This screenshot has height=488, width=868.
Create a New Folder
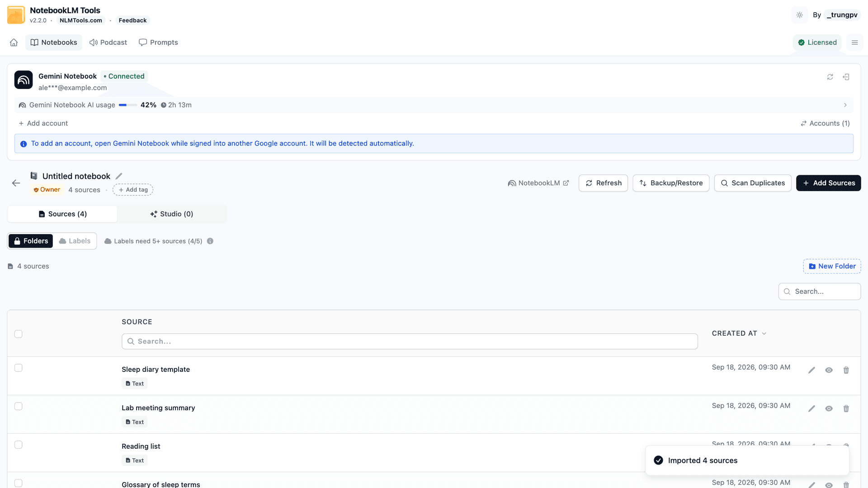[832, 267]
